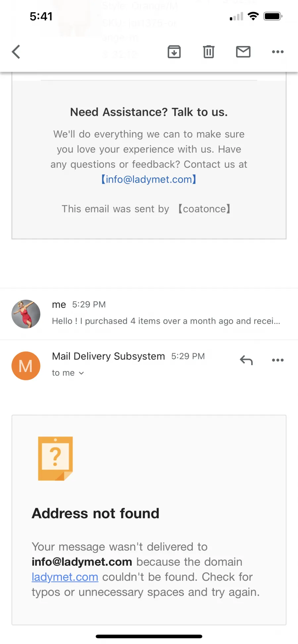Tap the home indicator bar

click(x=149, y=636)
